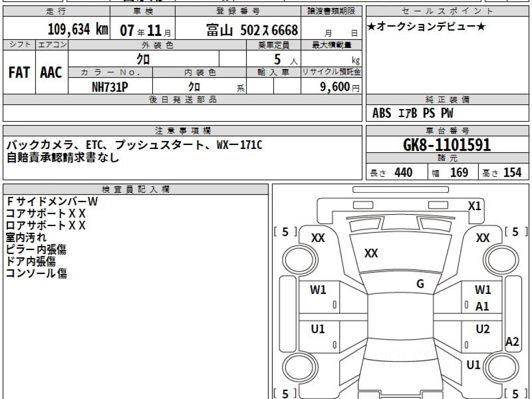Viewport: 532px width, 399px height.
Task: Select chassis number GK8-1101591
Action: [x=447, y=145]
